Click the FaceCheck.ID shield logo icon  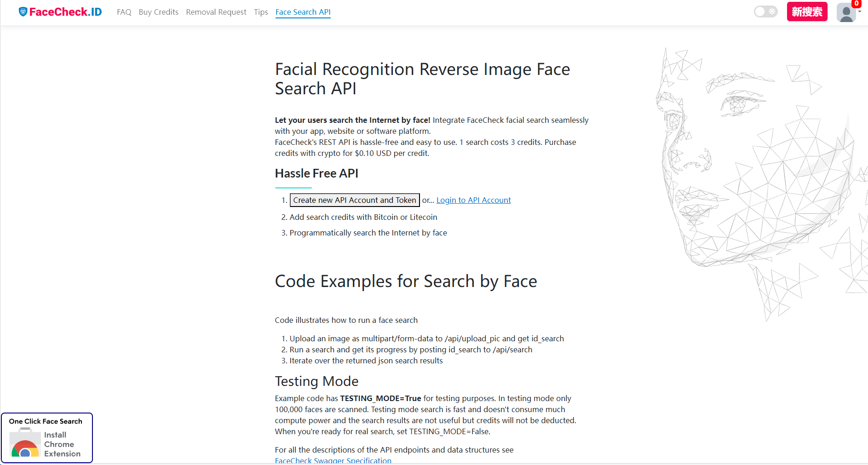coord(23,12)
